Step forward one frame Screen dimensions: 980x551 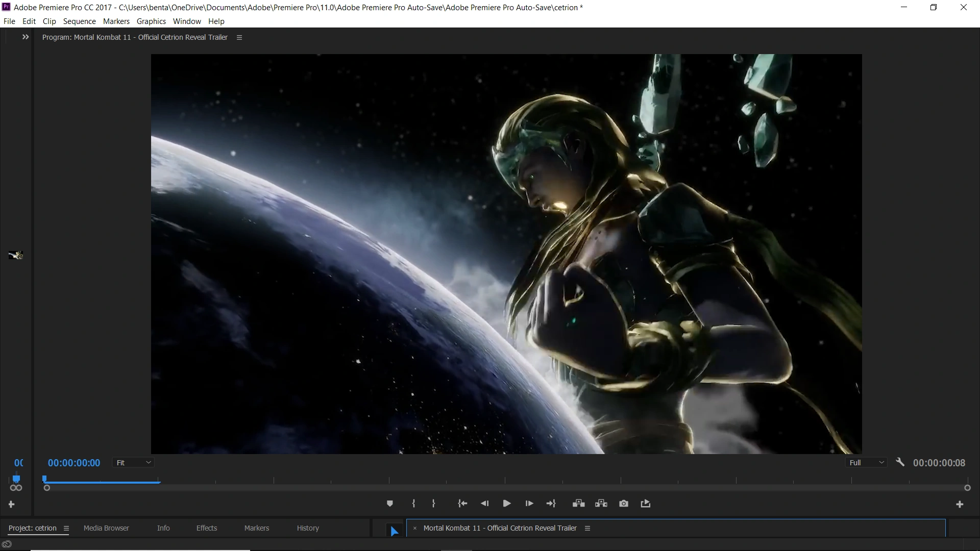coord(529,504)
